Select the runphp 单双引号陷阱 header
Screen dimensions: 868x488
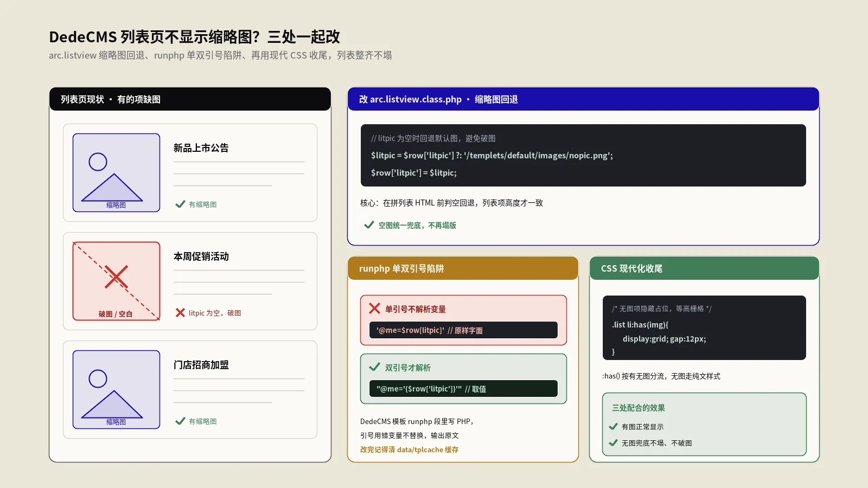click(463, 268)
